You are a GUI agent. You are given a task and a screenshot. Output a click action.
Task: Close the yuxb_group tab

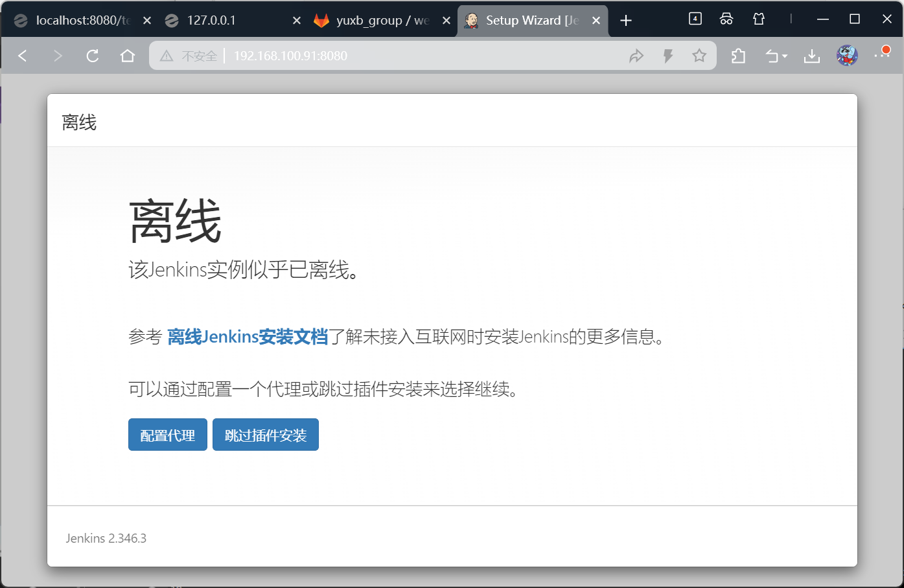pos(446,21)
